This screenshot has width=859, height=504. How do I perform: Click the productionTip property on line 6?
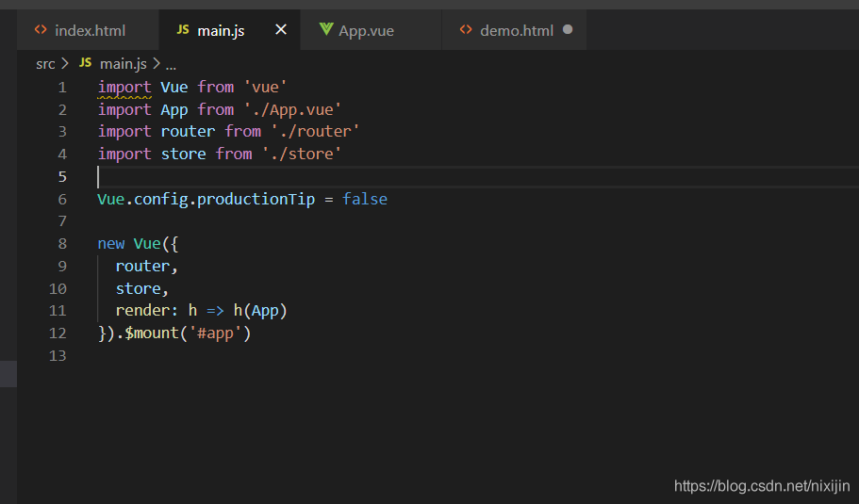[x=256, y=199]
